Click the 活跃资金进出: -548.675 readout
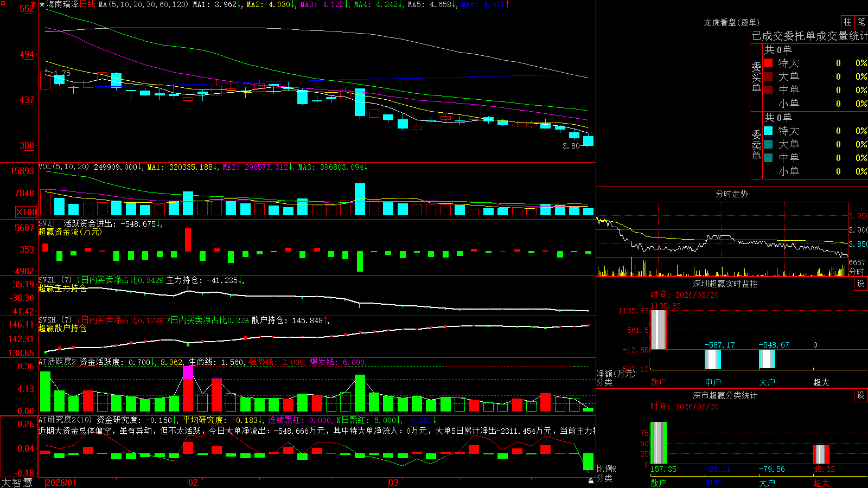 [x=112, y=223]
